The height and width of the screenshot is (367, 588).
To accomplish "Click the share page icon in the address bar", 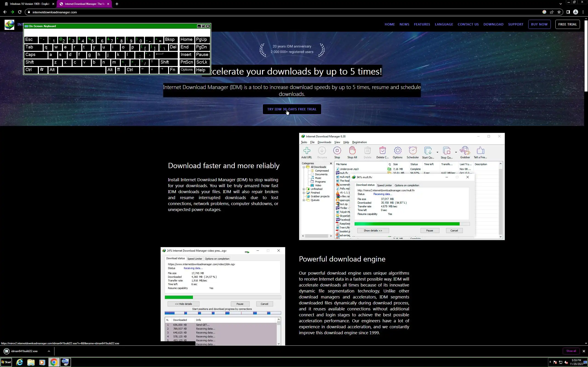I will click(552, 12).
